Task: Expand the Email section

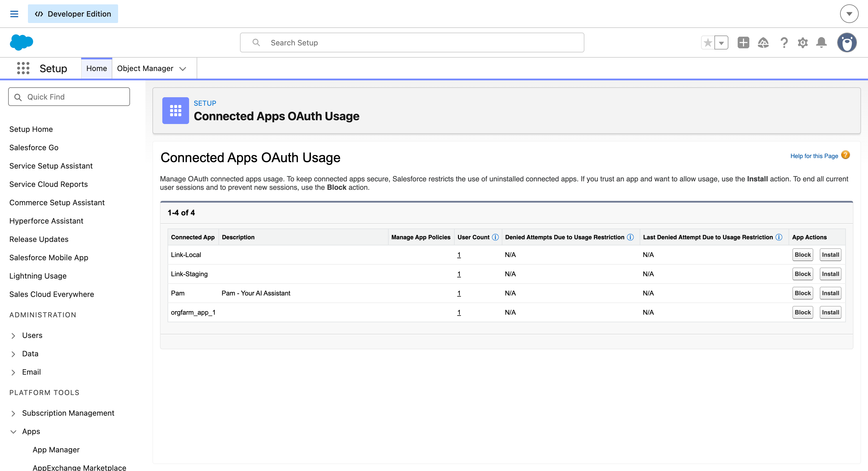Action: (13, 373)
